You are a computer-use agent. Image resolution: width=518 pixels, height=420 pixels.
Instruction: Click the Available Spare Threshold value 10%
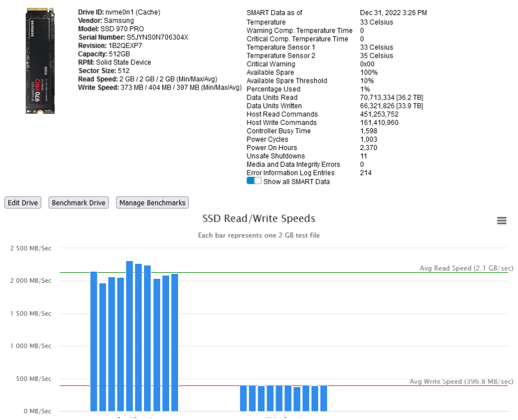click(x=367, y=81)
